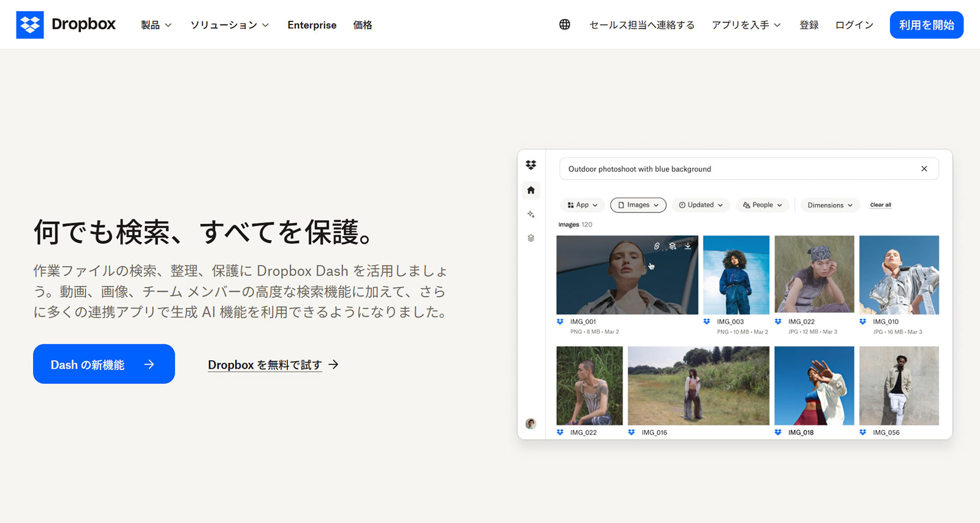Expand the 製品 menu

(x=156, y=25)
